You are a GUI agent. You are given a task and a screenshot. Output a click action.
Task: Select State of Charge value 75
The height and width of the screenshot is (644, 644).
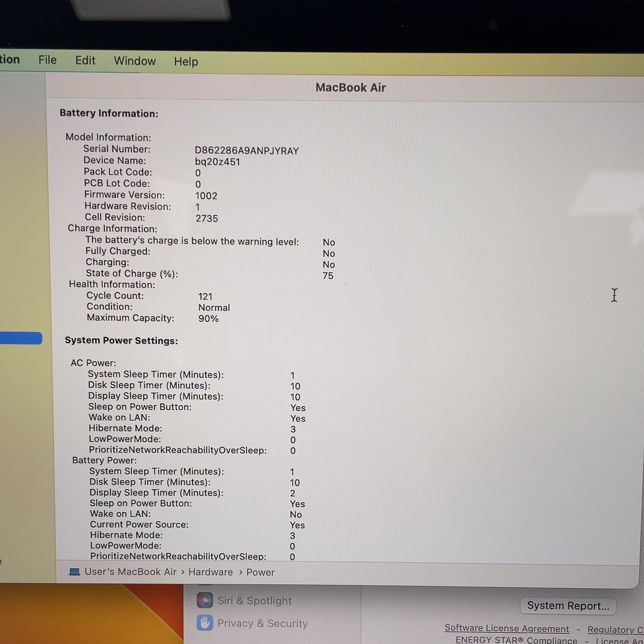328,275
